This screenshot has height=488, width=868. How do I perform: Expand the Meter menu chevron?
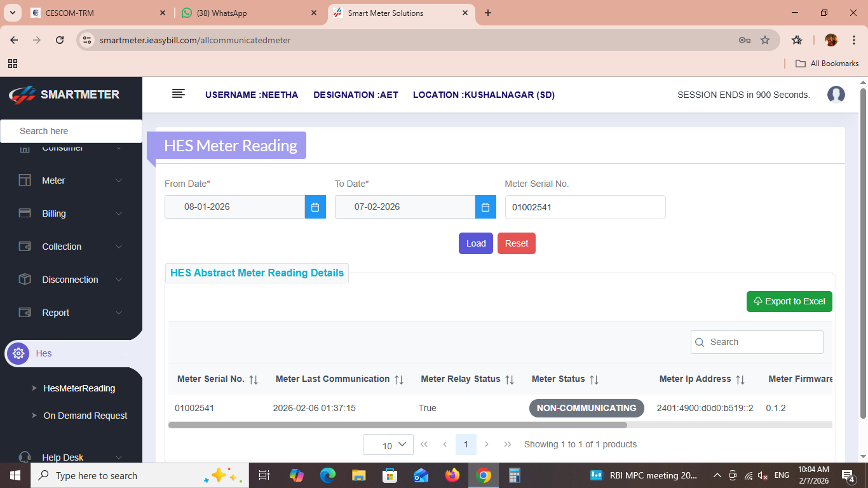(x=119, y=180)
